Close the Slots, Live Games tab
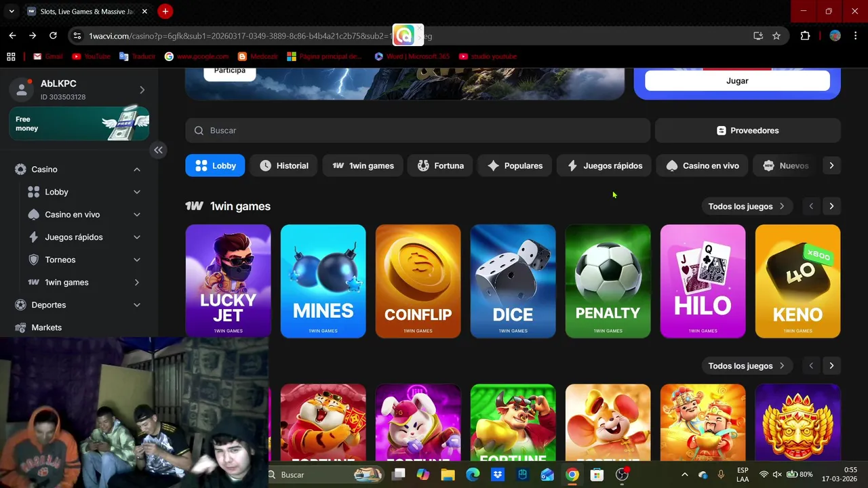 click(x=144, y=12)
